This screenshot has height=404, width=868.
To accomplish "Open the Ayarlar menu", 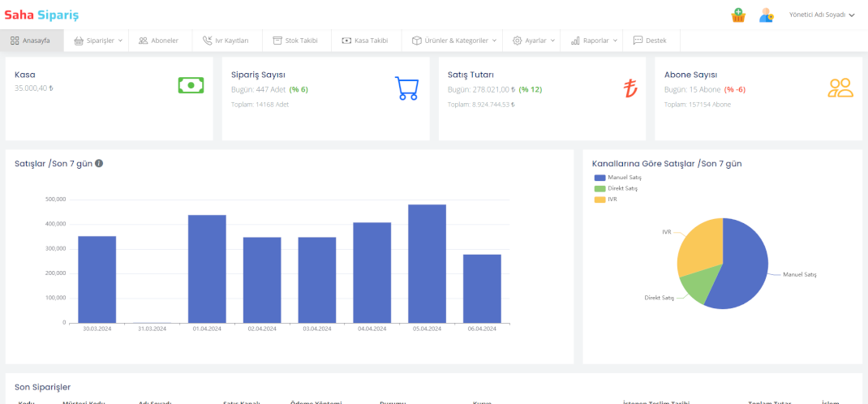I will pos(531,41).
